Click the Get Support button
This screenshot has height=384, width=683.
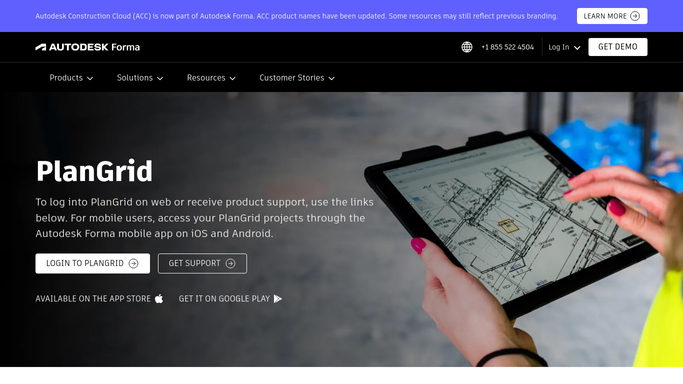point(203,263)
